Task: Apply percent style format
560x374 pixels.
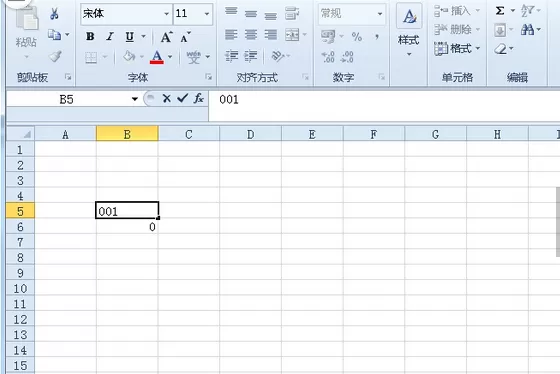Action: click(x=356, y=36)
